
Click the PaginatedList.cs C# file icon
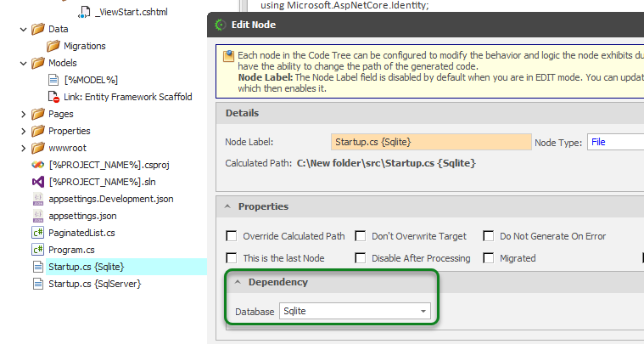click(37, 233)
